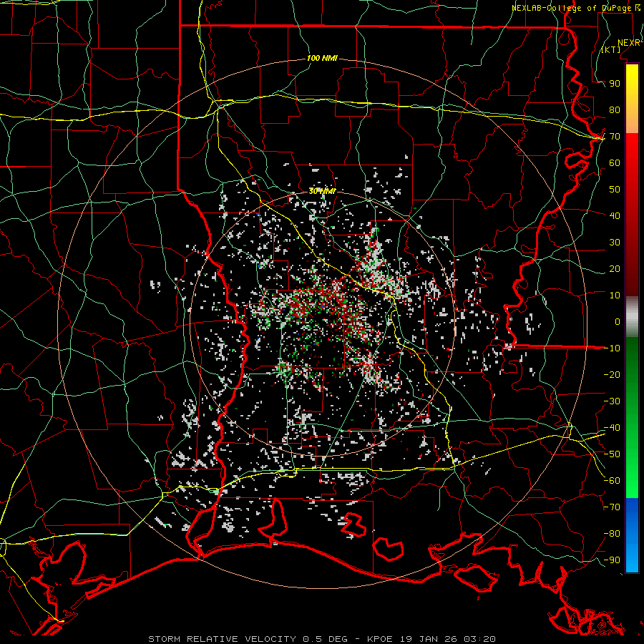
Task: Click the "30 NMI" range ring label
Action: click(x=322, y=191)
